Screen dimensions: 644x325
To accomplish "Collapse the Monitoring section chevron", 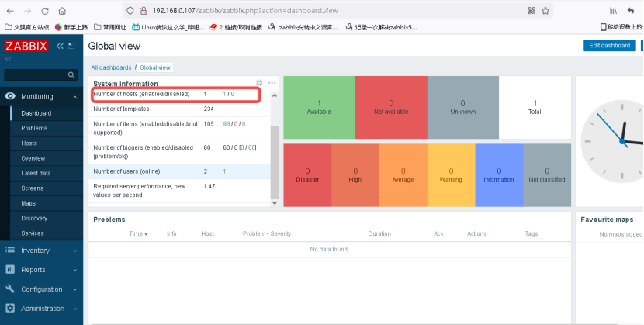I will click(x=74, y=97).
